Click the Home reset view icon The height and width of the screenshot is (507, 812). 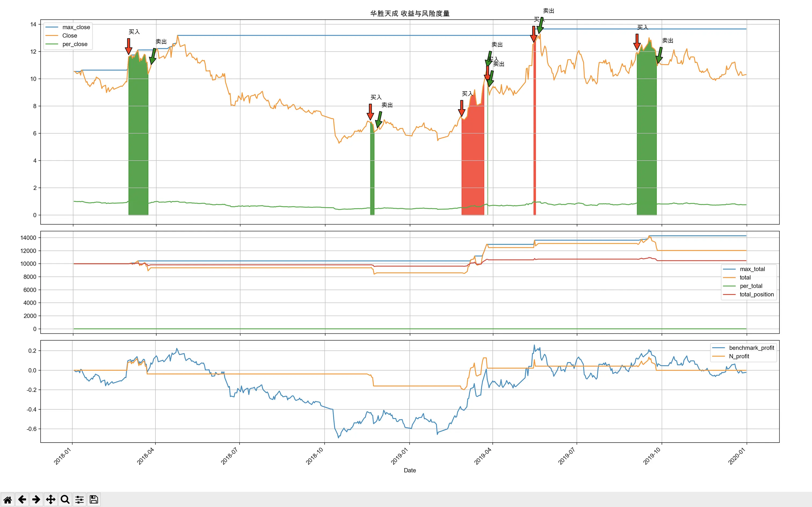(x=7, y=499)
